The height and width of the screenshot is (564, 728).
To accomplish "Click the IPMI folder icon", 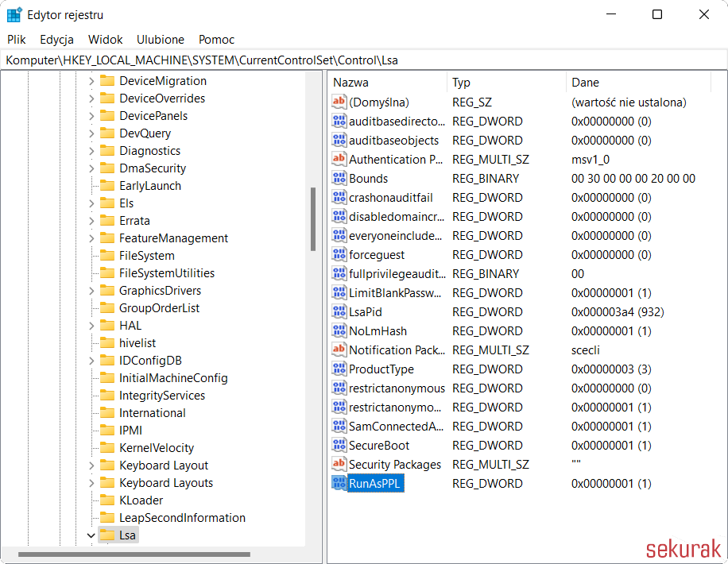I will pos(107,430).
